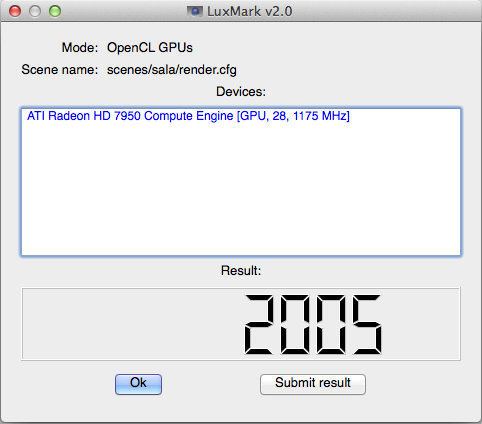The width and height of the screenshot is (482, 424).
Task: Click the Devices: label
Action: pyautogui.click(x=241, y=92)
